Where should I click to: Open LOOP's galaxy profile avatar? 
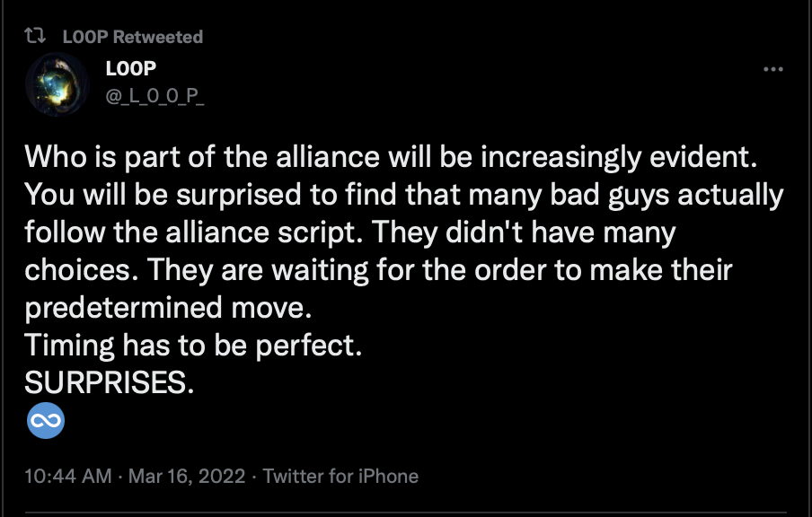click(57, 83)
